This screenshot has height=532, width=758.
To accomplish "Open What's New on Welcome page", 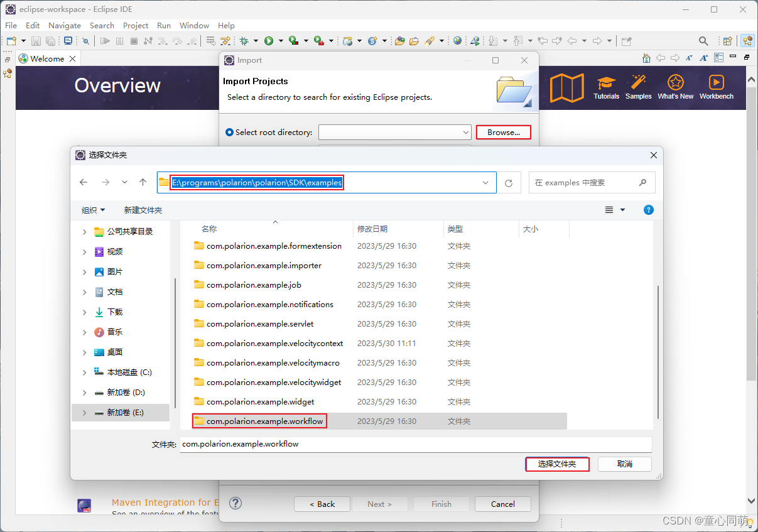I will [676, 87].
